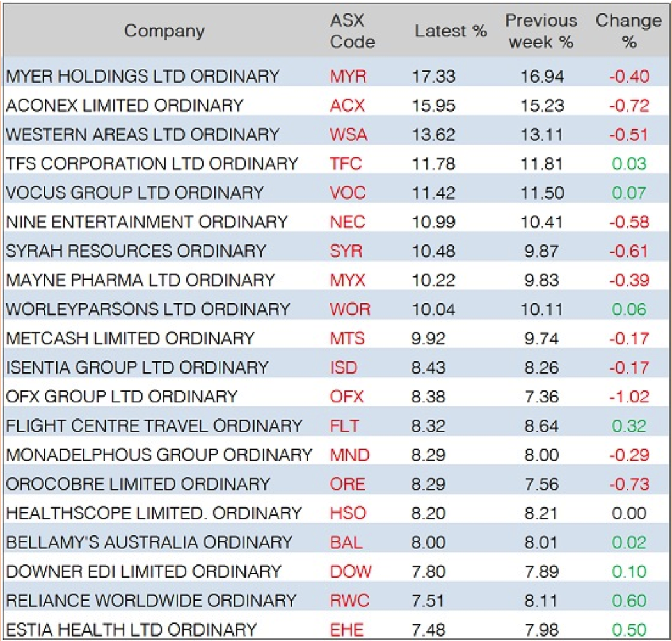
Task: Click the ASX Code column header
Action: [x=352, y=31]
